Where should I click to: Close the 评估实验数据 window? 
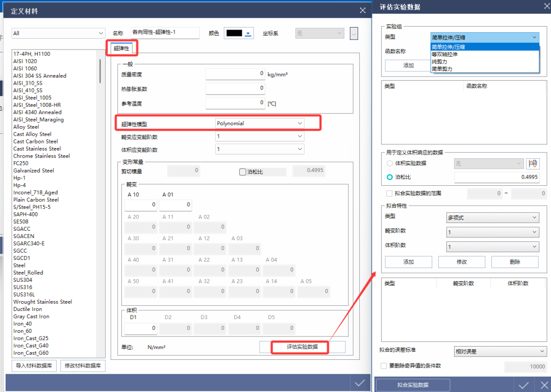tap(543, 6)
